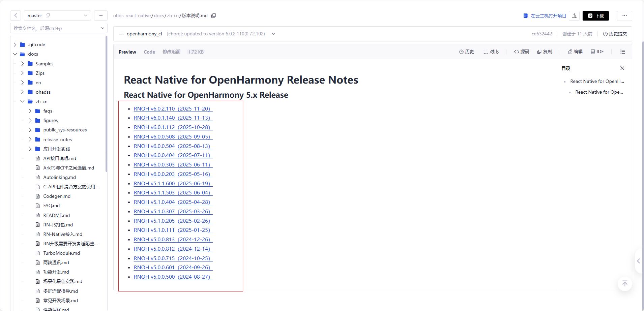The height and width of the screenshot is (311, 644).
Task: Open TurboModule.md file
Action: [61, 253]
